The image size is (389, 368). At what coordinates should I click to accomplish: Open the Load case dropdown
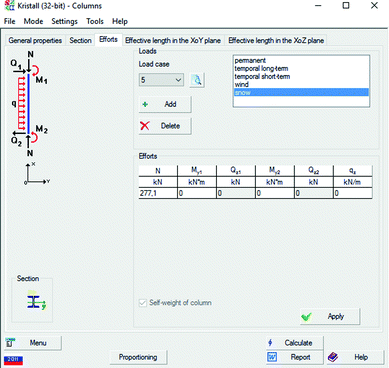161,80
